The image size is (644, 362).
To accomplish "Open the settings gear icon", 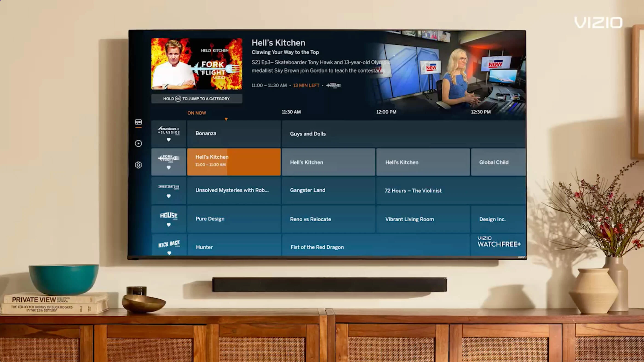I will point(138,165).
